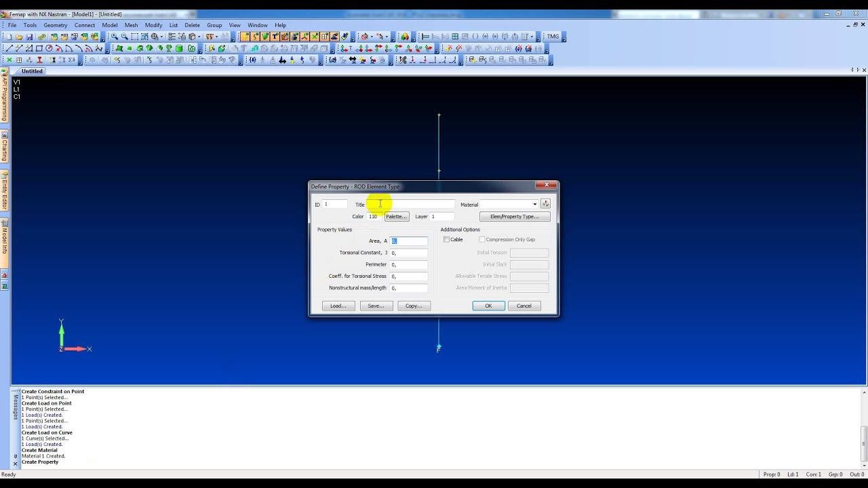Click the Zoom In magnifier icon
Screen dimensions: 868x488
coord(114,37)
